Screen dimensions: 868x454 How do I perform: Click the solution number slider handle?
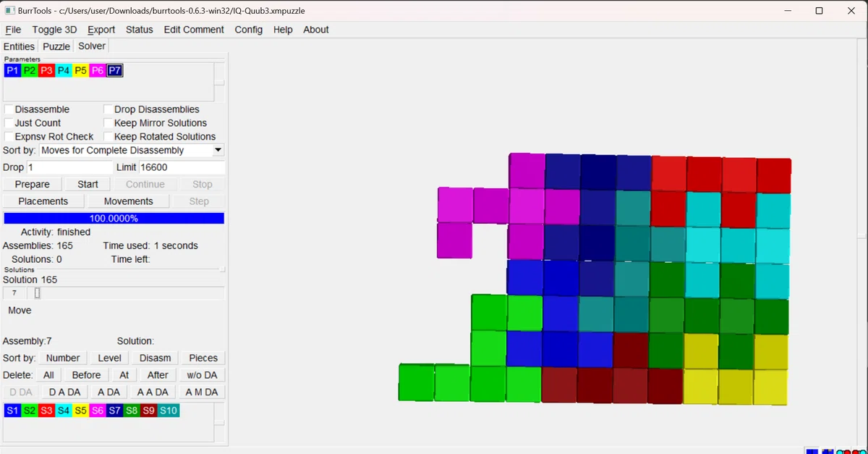38,293
